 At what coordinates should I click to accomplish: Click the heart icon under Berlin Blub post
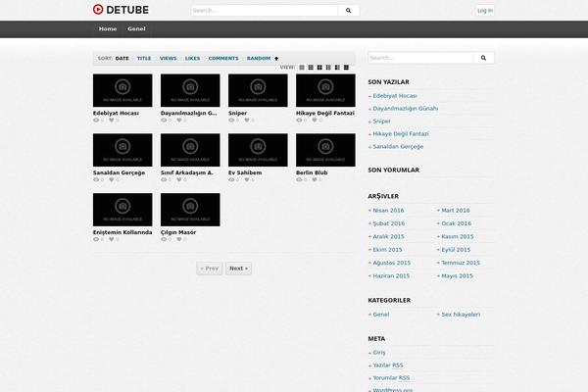click(315, 179)
